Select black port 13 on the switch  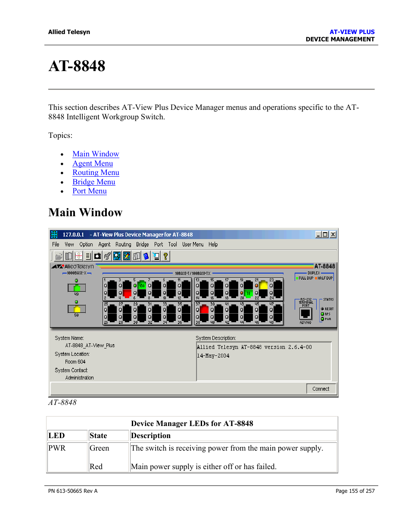[x=204, y=285]
